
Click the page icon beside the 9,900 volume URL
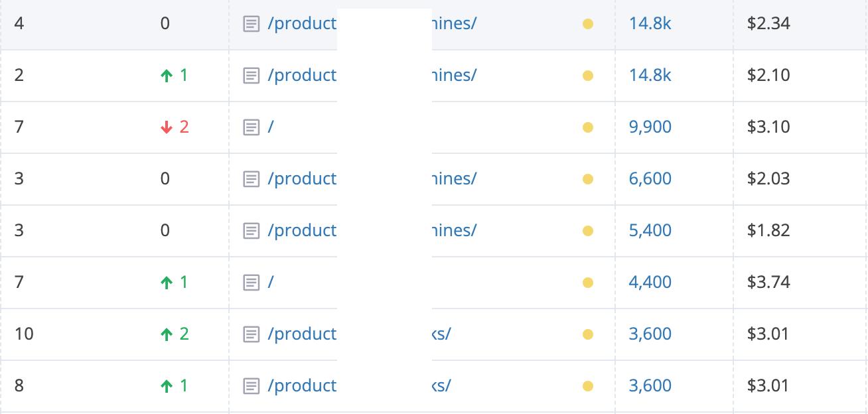pos(251,127)
